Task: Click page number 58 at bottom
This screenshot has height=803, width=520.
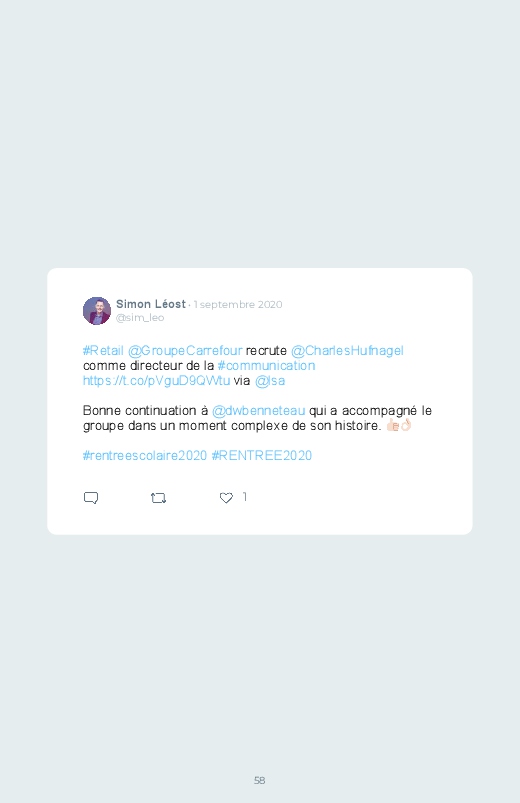Action: pos(260,780)
